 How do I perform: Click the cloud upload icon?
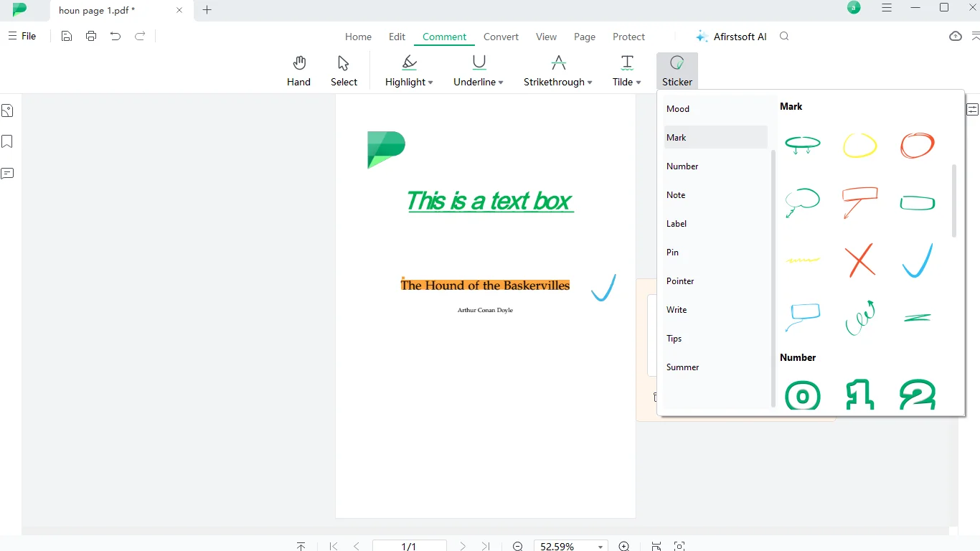[x=956, y=36]
